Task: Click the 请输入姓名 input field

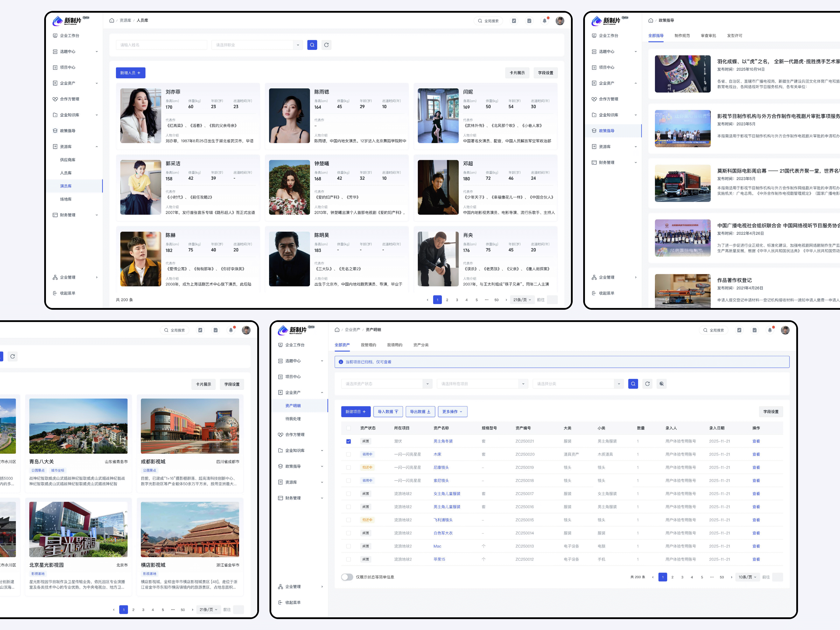Action: (161, 45)
